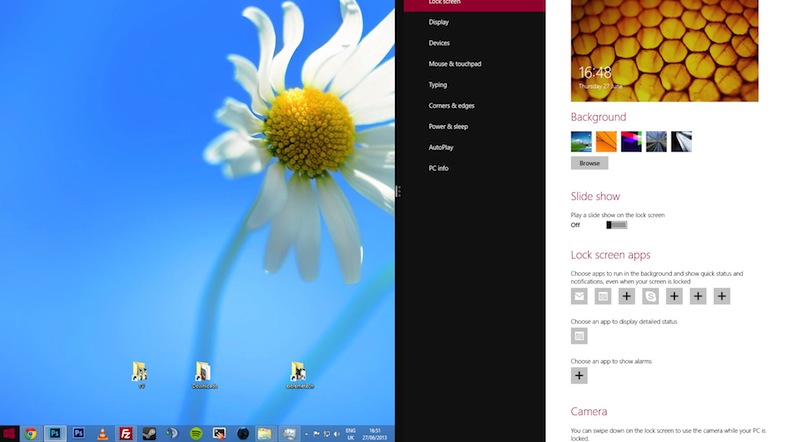Open Steam from the taskbar
The height and width of the screenshot is (442, 800).
[149, 434]
